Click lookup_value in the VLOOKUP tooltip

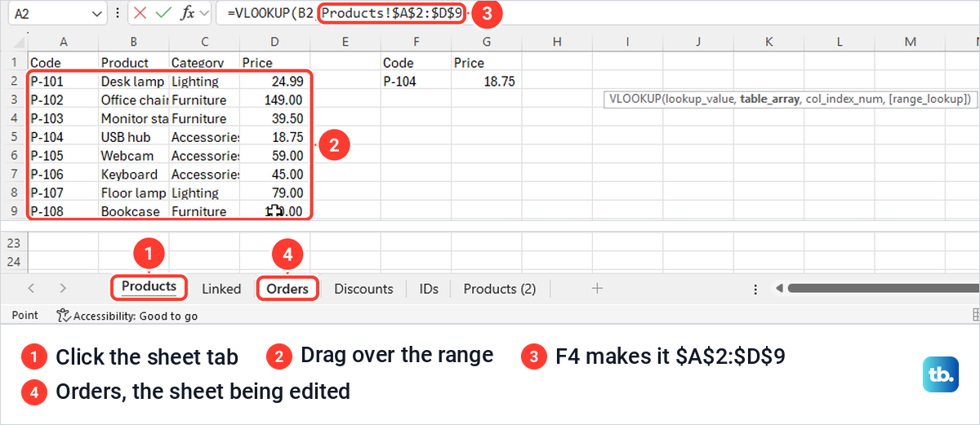700,99
